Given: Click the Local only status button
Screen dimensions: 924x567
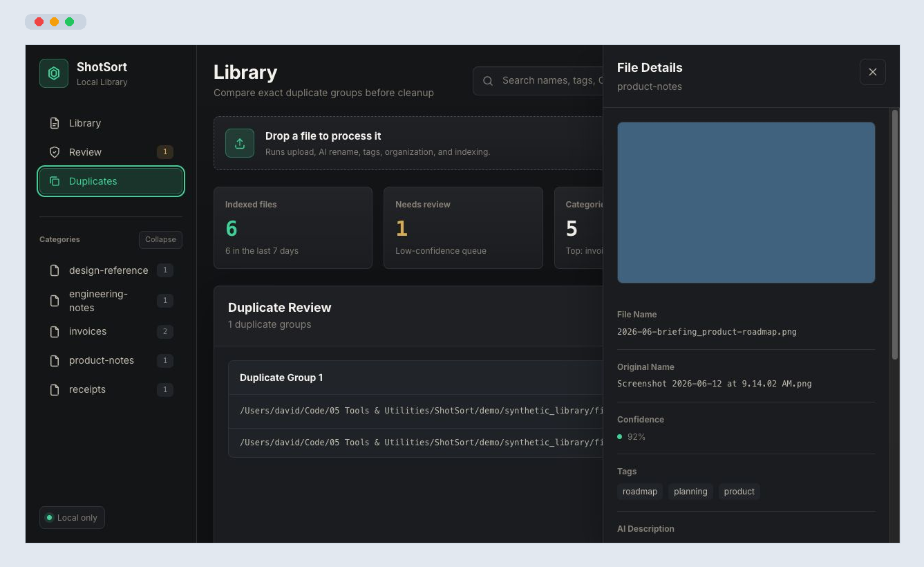Looking at the screenshot, I should 72,518.
